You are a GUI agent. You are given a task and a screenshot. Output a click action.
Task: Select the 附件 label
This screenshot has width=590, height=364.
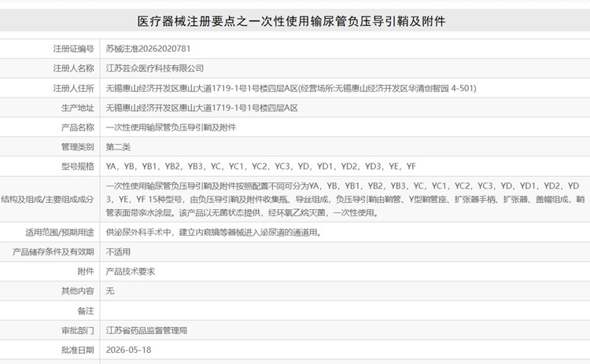(86, 271)
